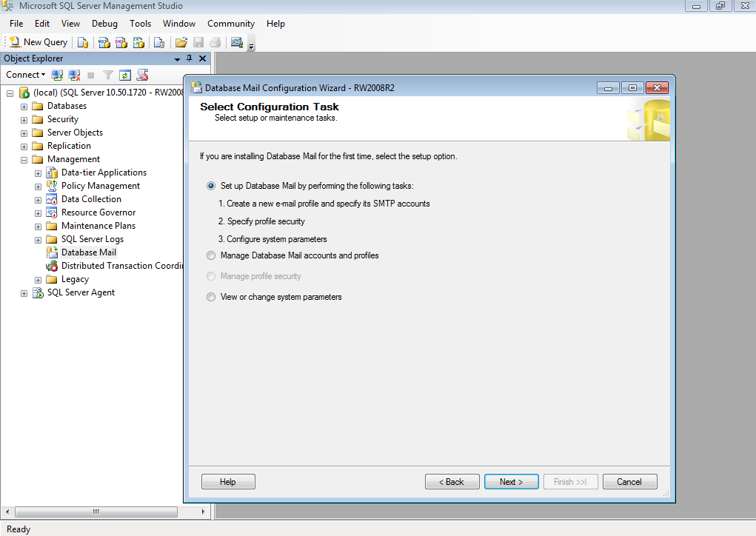
Task: Expand the Databases node
Action: click(24, 107)
